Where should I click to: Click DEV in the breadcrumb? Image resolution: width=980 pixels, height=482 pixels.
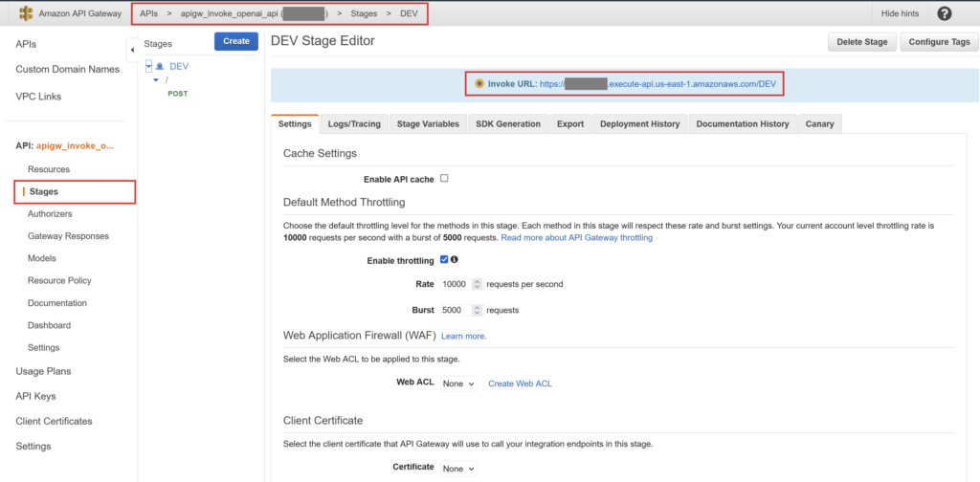(410, 13)
